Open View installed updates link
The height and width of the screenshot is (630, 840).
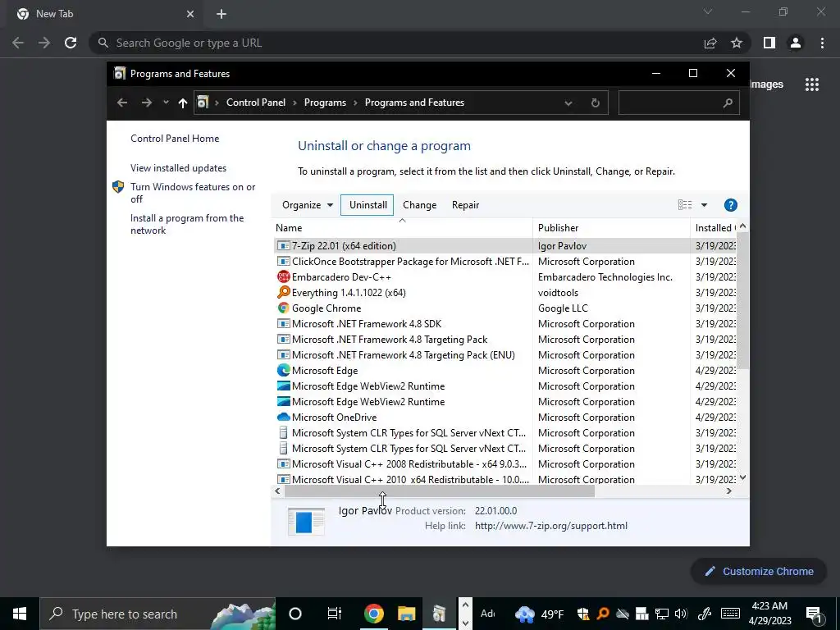(x=178, y=168)
